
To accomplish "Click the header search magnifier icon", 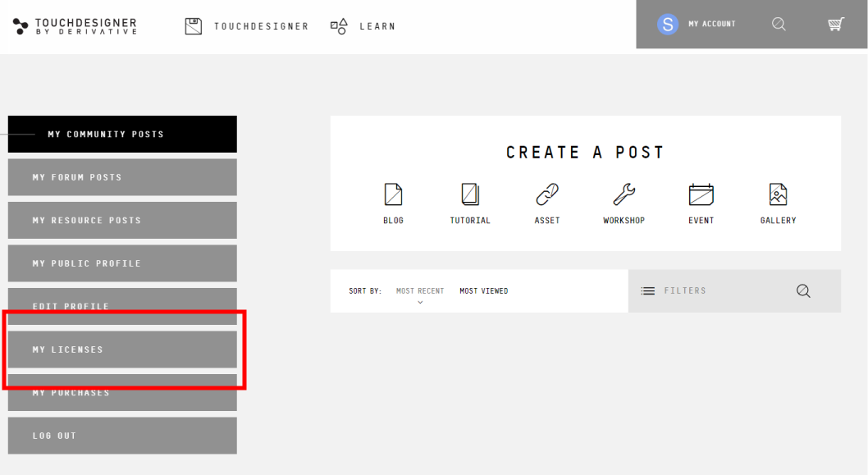I will point(779,25).
